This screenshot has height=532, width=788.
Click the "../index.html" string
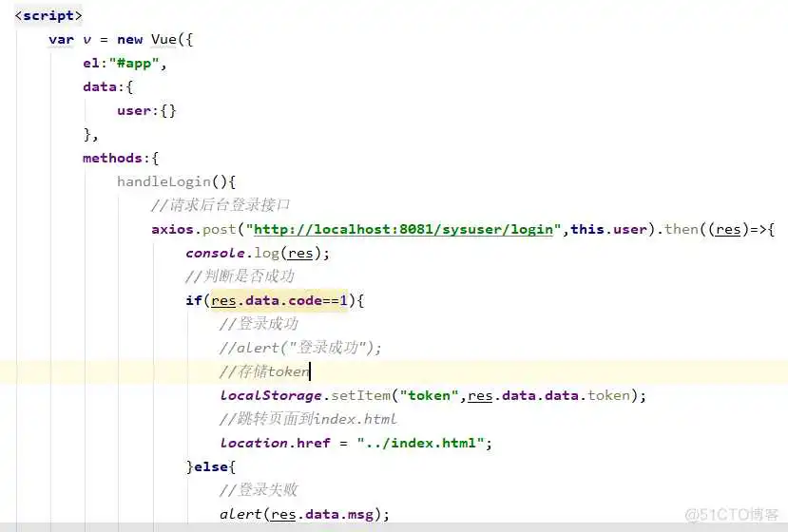coord(421,443)
